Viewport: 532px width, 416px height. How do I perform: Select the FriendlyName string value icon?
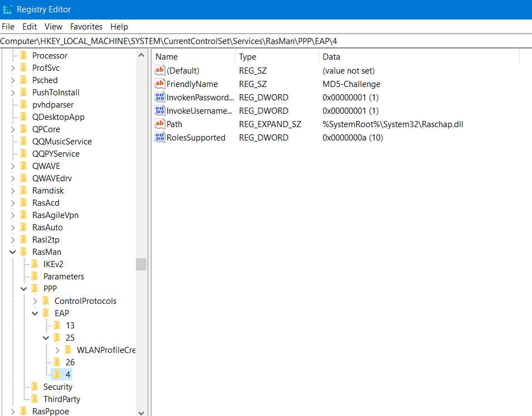tap(159, 84)
